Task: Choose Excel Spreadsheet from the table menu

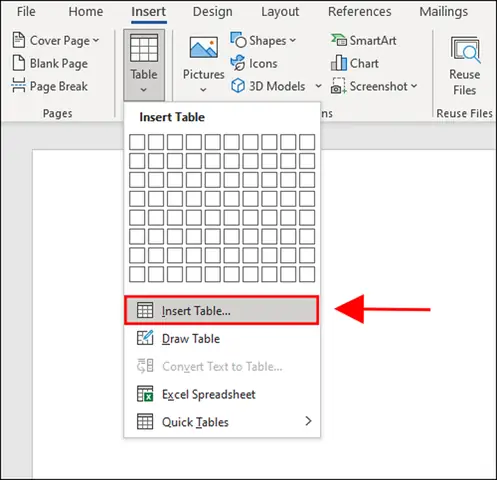Action: (x=222, y=394)
